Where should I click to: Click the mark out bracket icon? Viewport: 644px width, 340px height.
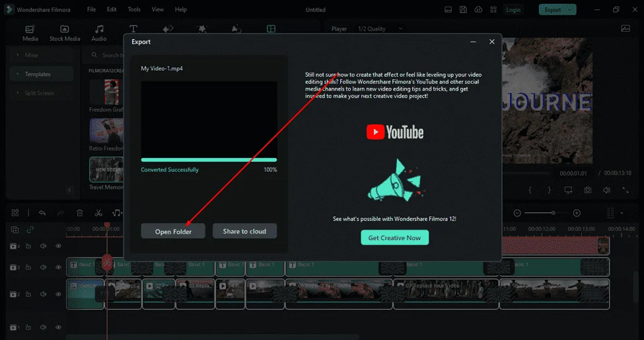[x=549, y=190]
